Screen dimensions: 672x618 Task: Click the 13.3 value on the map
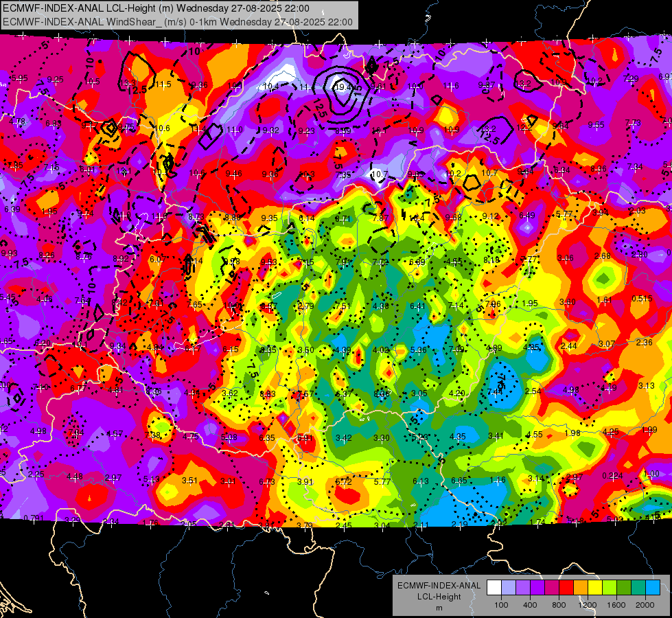128,83
